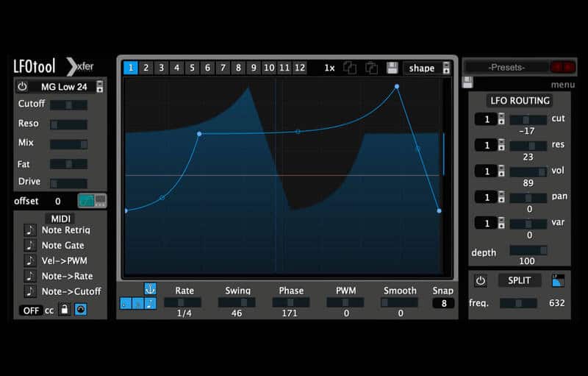Select graph tab 5
Viewport: 588px width, 376px height.
tap(192, 68)
